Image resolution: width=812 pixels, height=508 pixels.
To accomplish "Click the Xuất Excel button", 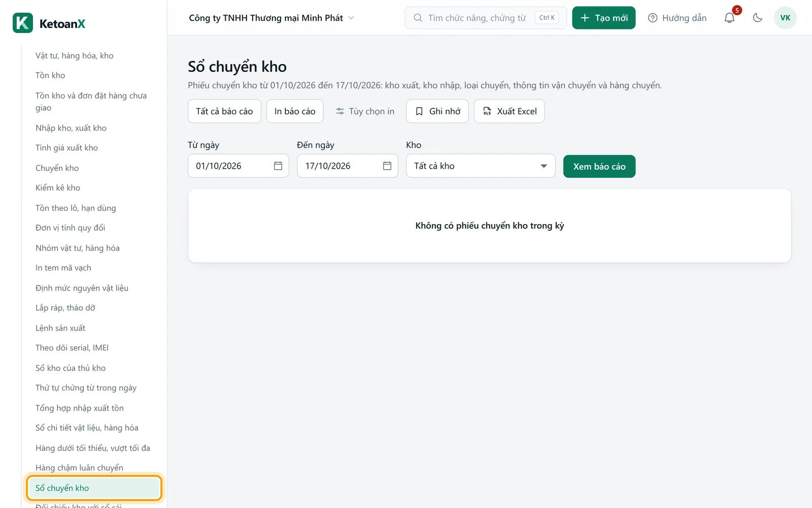I will coord(509,111).
